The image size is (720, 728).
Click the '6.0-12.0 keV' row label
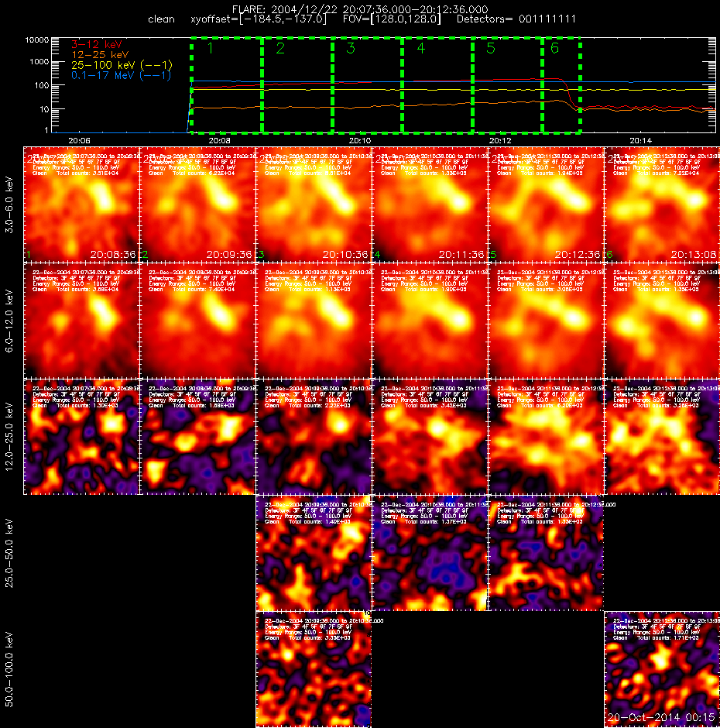coord(9,321)
